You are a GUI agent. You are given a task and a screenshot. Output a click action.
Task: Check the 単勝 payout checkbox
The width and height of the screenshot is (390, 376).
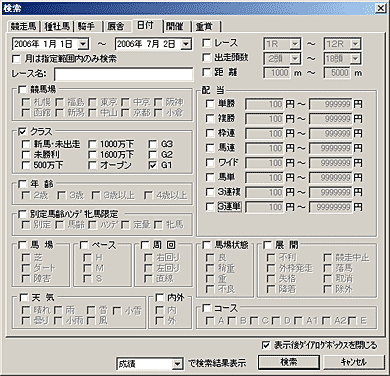click(x=210, y=104)
